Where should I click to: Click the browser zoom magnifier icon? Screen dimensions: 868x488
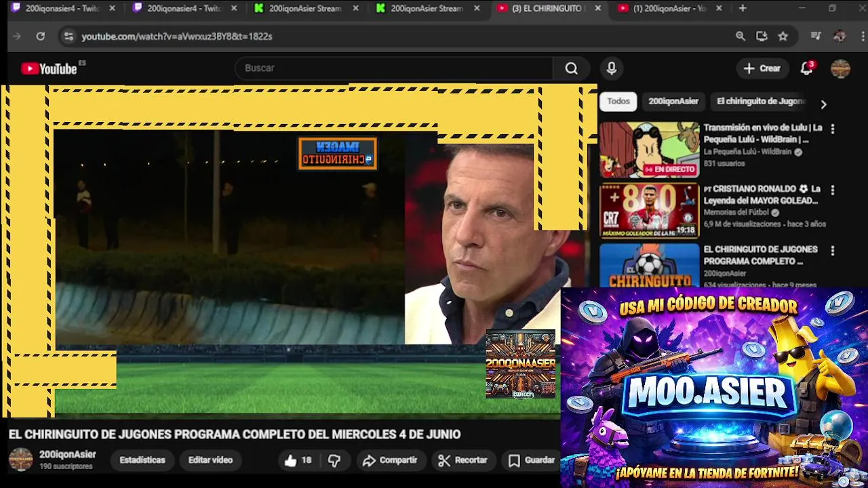point(741,37)
